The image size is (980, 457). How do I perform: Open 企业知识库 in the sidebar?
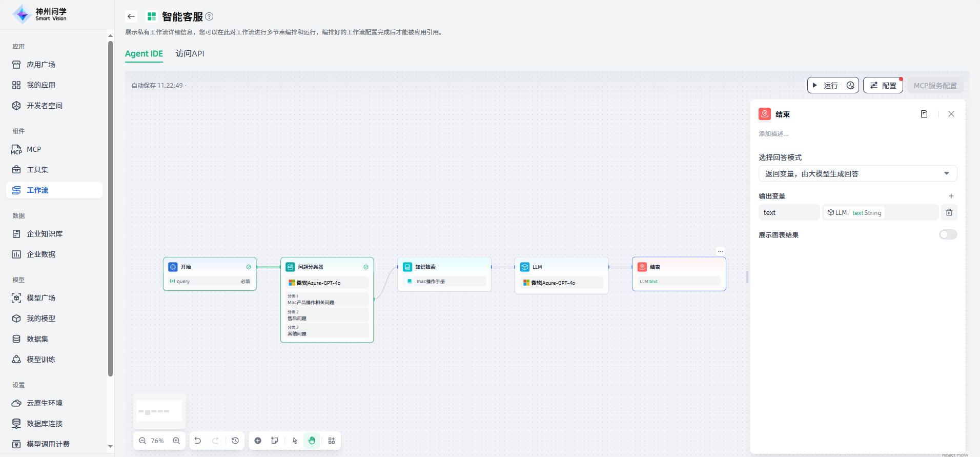(x=45, y=234)
